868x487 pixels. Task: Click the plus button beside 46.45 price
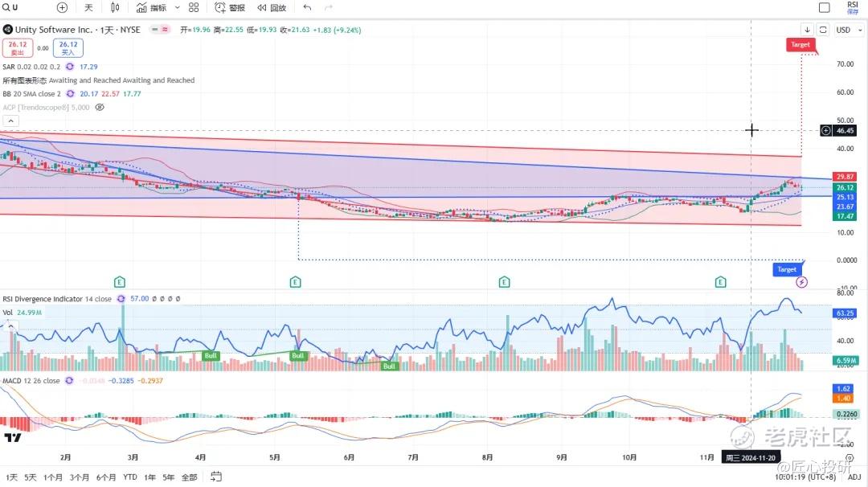click(825, 131)
